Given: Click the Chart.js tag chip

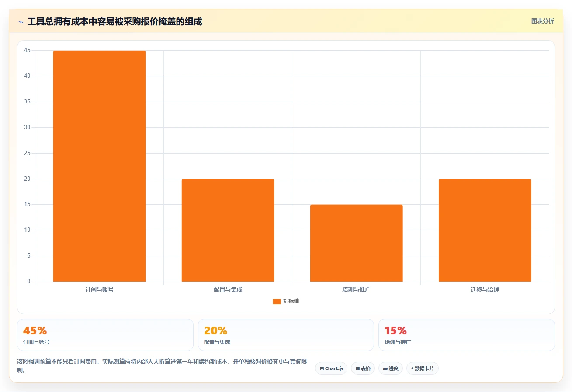Looking at the screenshot, I should click(331, 368).
